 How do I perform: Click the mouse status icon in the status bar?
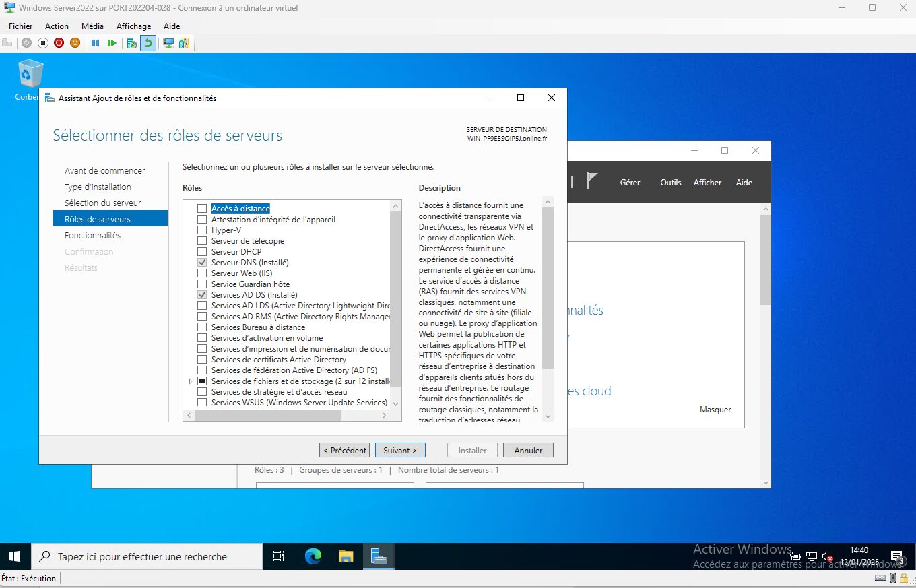point(893,578)
